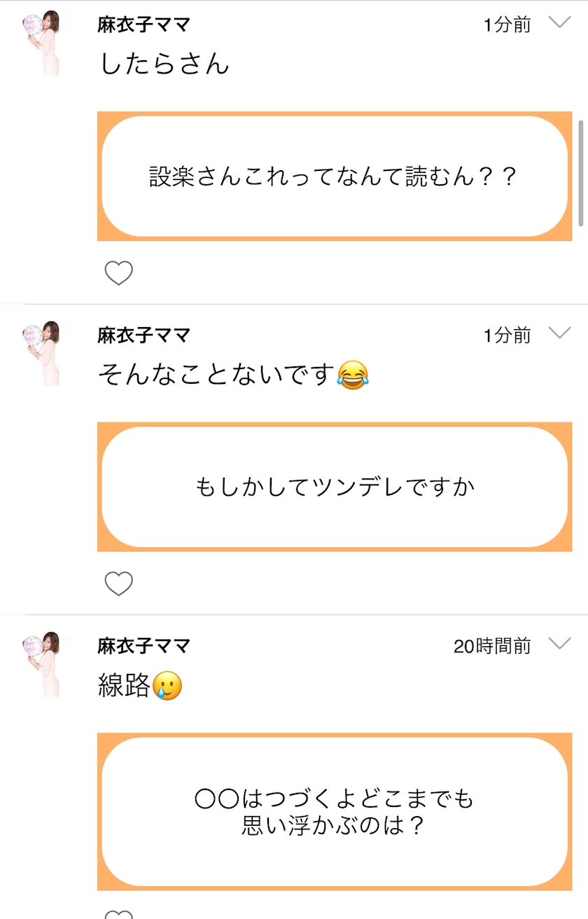
Task: Click the crying-laughing emoji in second post
Action: [352, 375]
